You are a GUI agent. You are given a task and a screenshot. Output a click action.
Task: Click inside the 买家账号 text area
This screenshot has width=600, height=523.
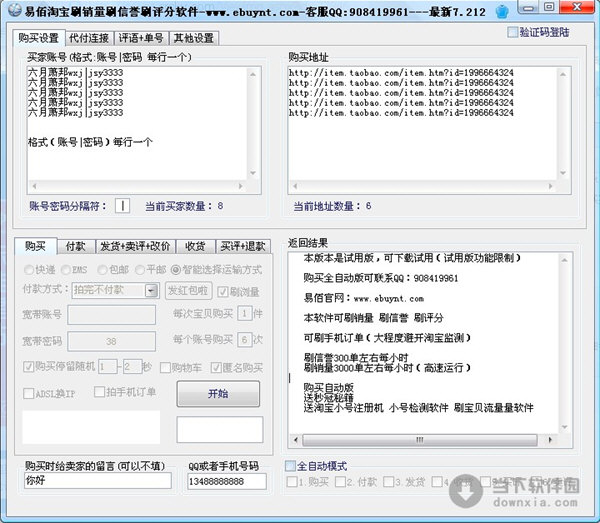(x=138, y=123)
